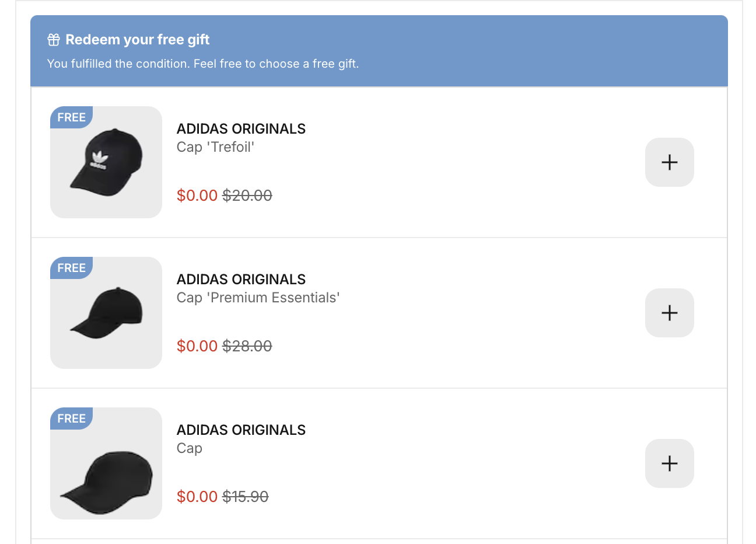Click the FREE badge on the Trefoil cap

click(x=71, y=117)
